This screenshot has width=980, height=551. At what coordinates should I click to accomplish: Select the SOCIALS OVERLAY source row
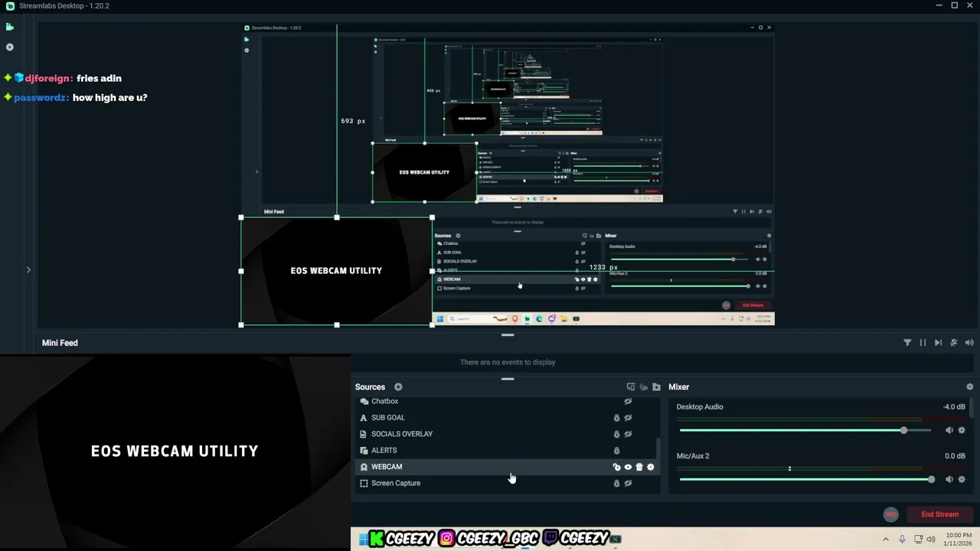point(505,434)
